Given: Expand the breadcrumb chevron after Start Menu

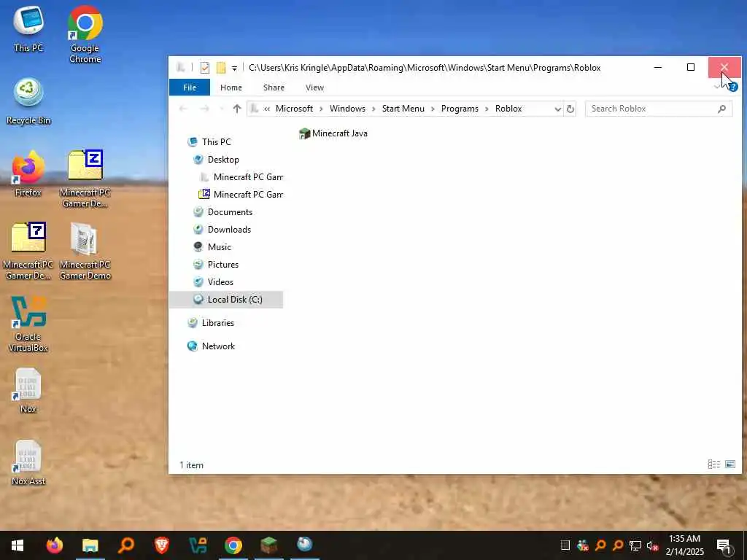Looking at the screenshot, I should (433, 109).
